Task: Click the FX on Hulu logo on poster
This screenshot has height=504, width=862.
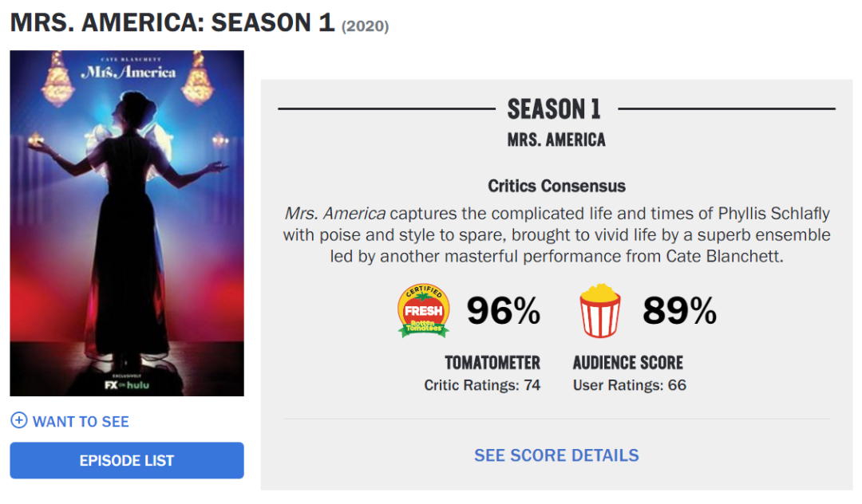Action: click(127, 384)
